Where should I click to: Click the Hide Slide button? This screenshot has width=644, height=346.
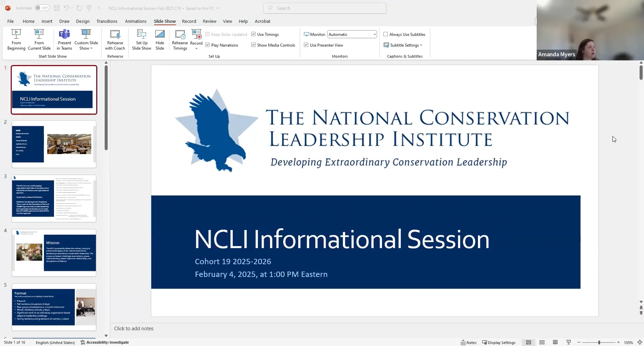pos(160,40)
